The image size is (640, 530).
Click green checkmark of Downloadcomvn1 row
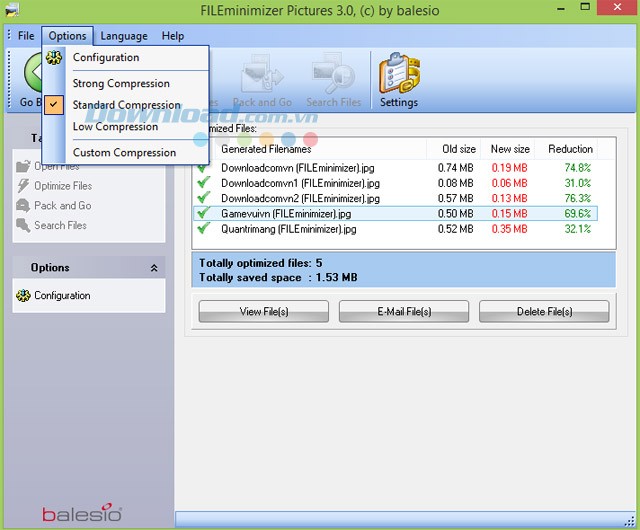[203, 182]
